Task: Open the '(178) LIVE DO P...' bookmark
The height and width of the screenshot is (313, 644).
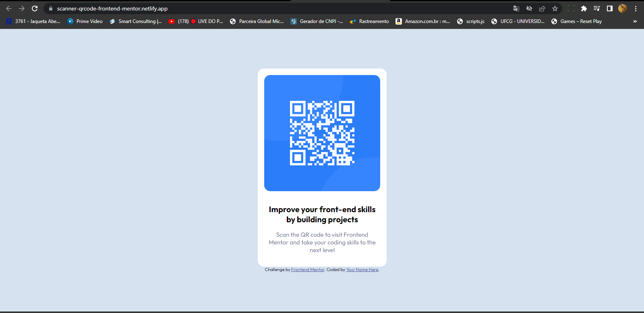Action: click(196, 21)
